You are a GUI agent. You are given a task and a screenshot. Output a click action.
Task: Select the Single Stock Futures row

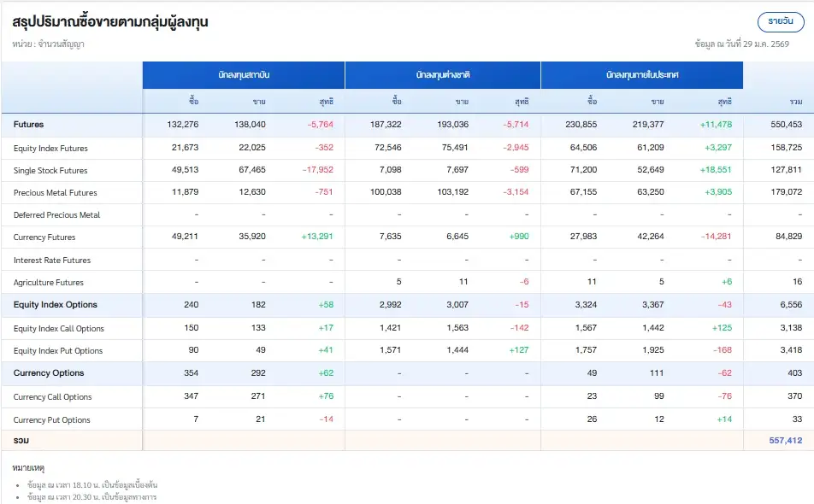[51, 170]
